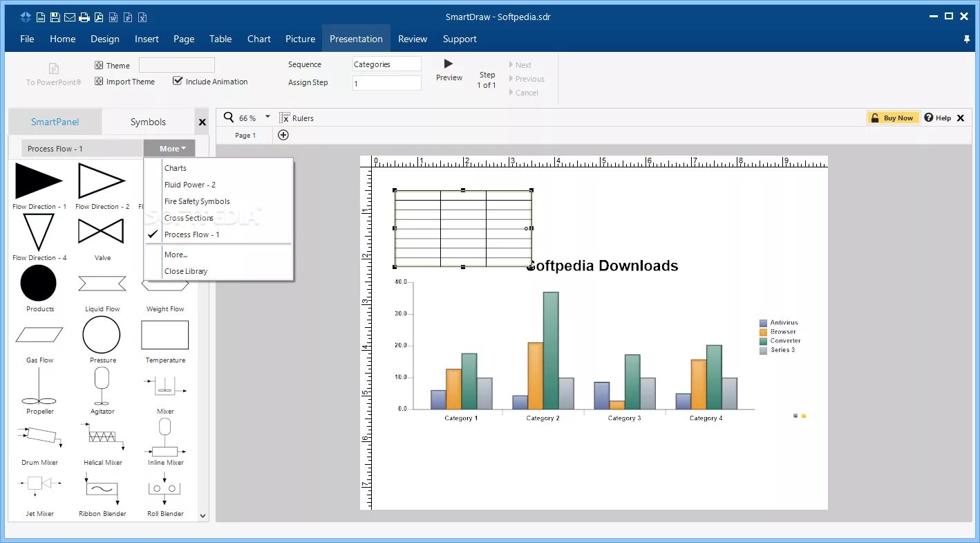Select the Flow Direction - 2 symbol

coord(102,186)
